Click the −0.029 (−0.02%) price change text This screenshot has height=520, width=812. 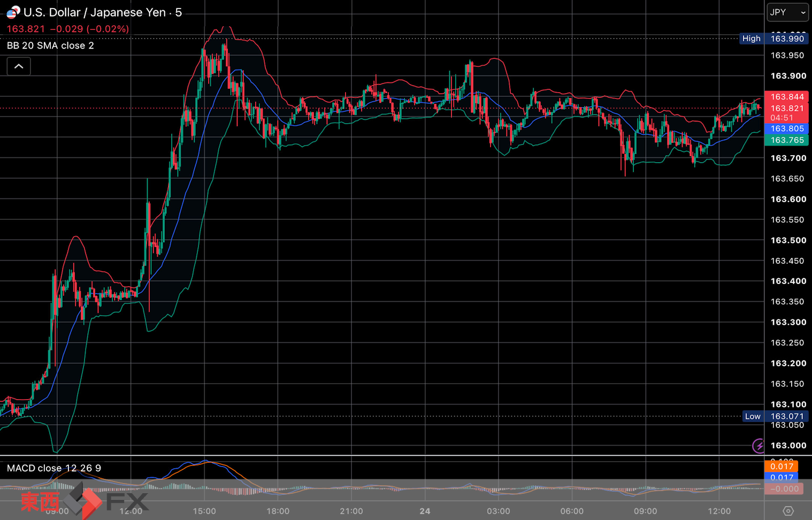tap(93, 29)
